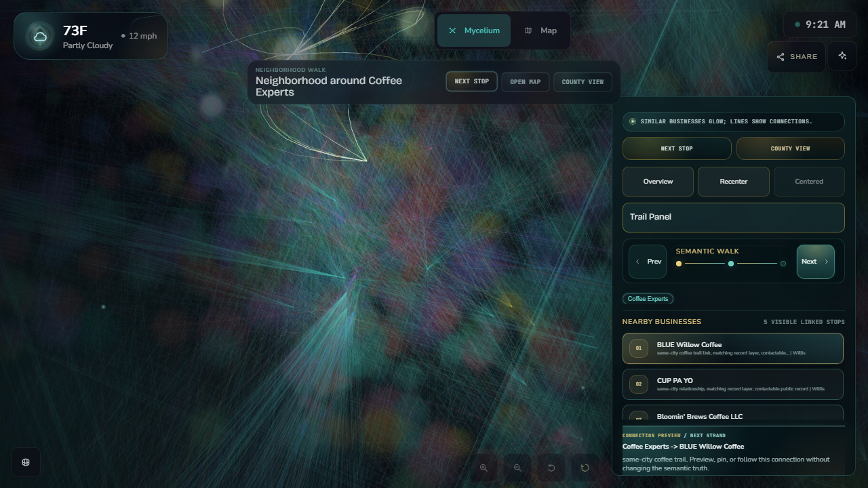
Task: Expand the Trail Panel bar
Action: [x=734, y=217]
